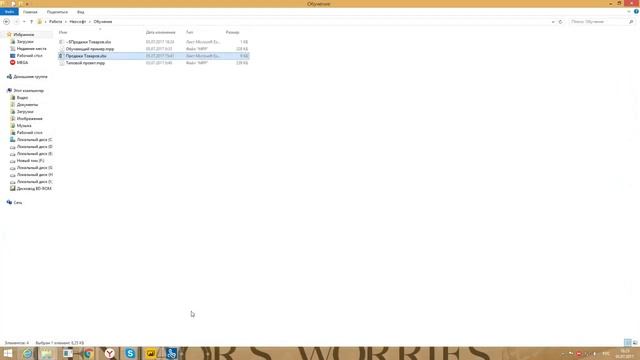Switch to the Вид ribbon tab
The width and height of the screenshot is (640, 360).
click(81, 12)
